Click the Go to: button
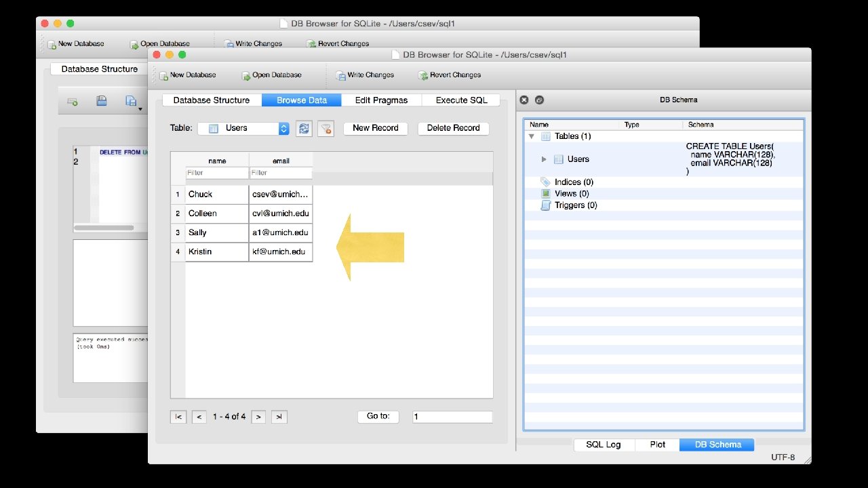 [x=378, y=416]
